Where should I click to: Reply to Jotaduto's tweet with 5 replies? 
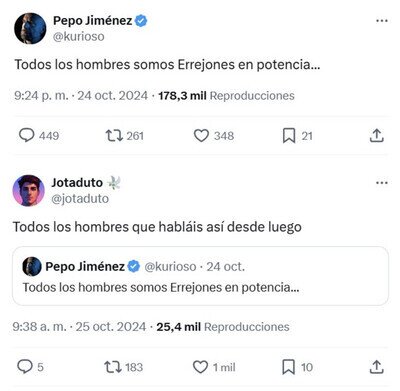pos(25,367)
